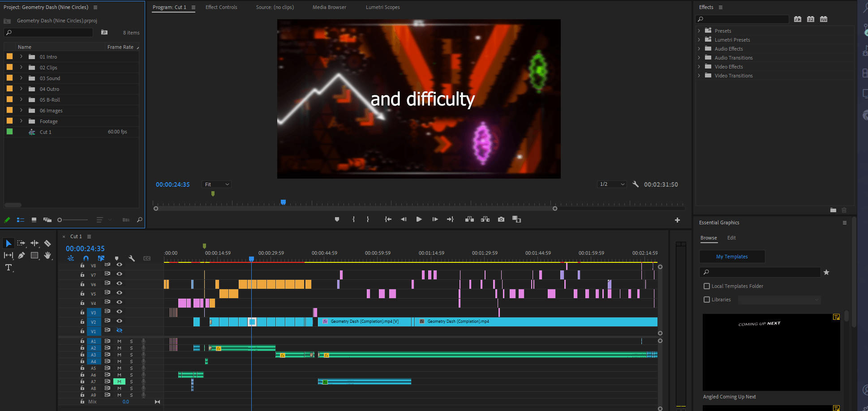
Task: Click the My Templates button
Action: pos(732,257)
